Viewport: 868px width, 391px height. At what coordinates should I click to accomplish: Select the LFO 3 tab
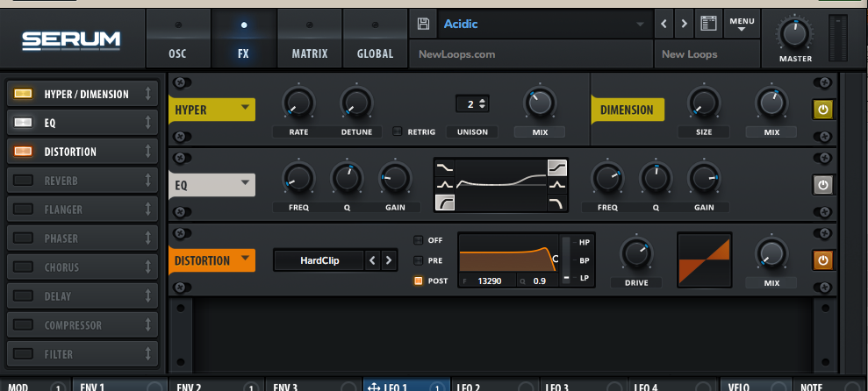tap(584, 386)
